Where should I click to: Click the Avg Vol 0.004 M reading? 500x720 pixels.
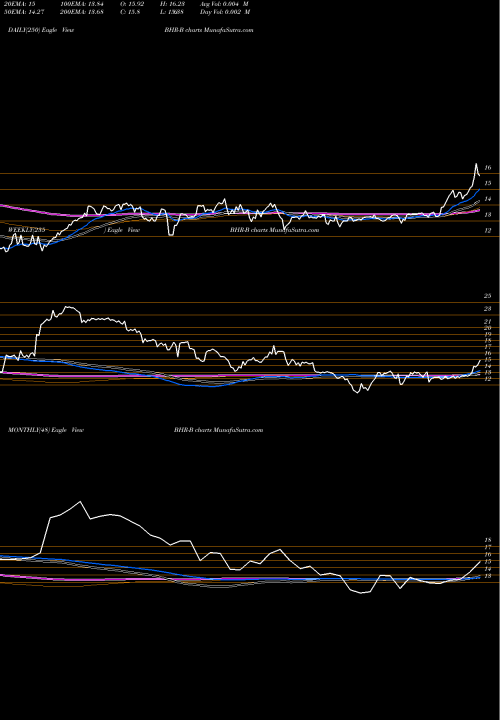(225, 4)
